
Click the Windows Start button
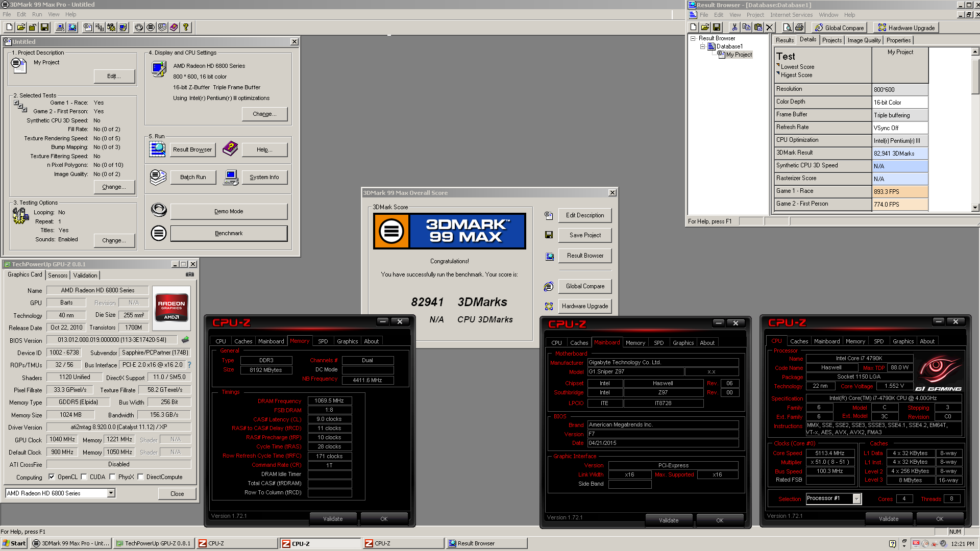tap(14, 543)
